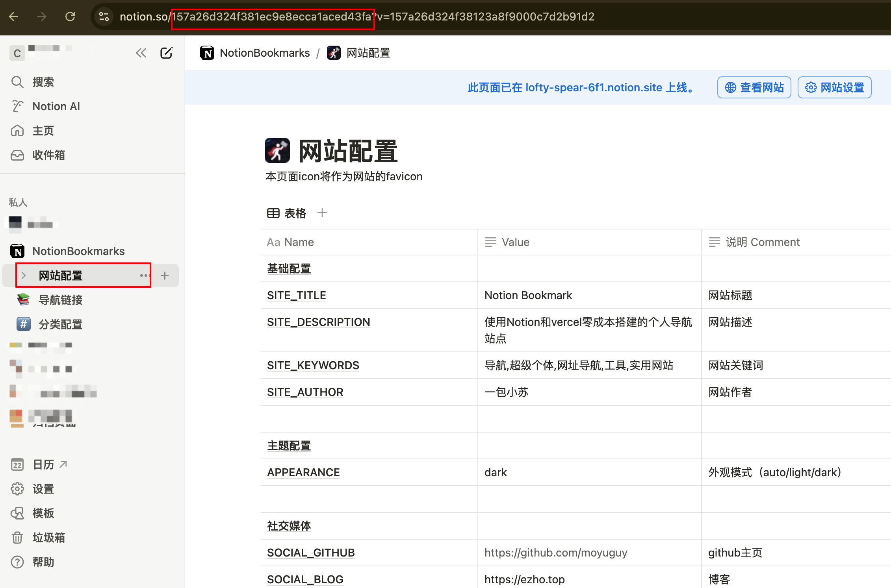Viewport: 891px width, 588px height.
Task: Open the https://github.com/moyuguy link
Action: pyautogui.click(x=556, y=553)
